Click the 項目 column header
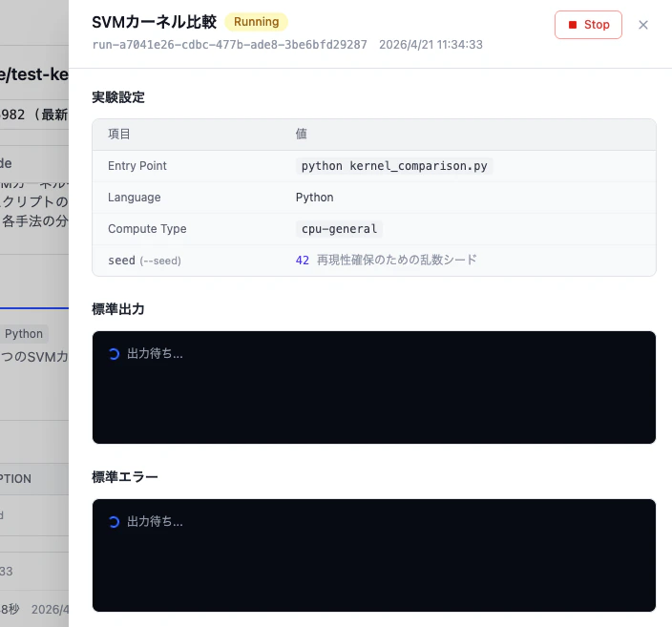672x627 pixels. (118, 135)
